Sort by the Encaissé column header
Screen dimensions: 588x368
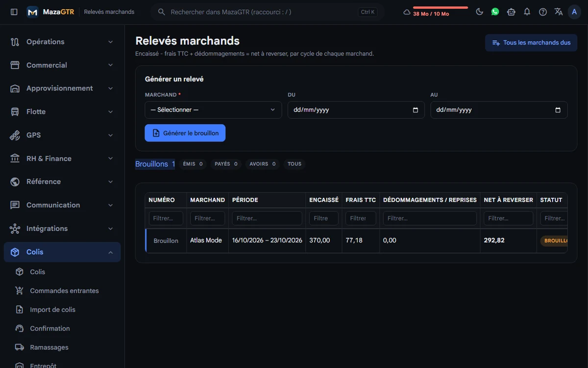pyautogui.click(x=324, y=200)
